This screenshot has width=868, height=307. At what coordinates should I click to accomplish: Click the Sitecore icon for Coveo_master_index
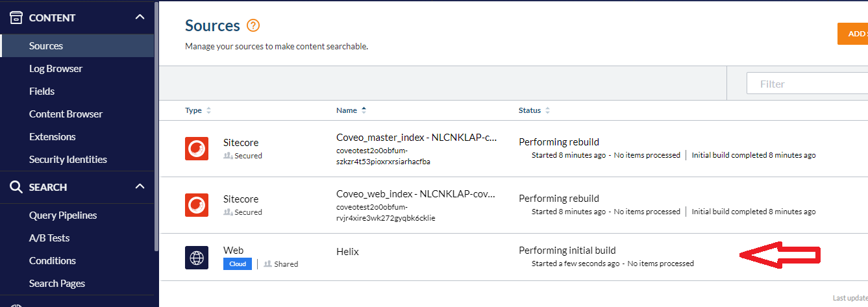[x=197, y=149]
